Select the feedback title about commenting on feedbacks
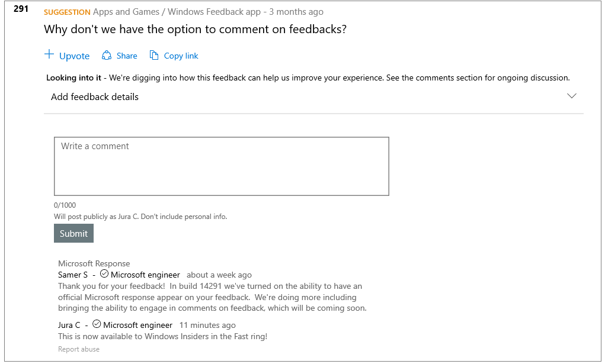The image size is (605, 364). [195, 30]
